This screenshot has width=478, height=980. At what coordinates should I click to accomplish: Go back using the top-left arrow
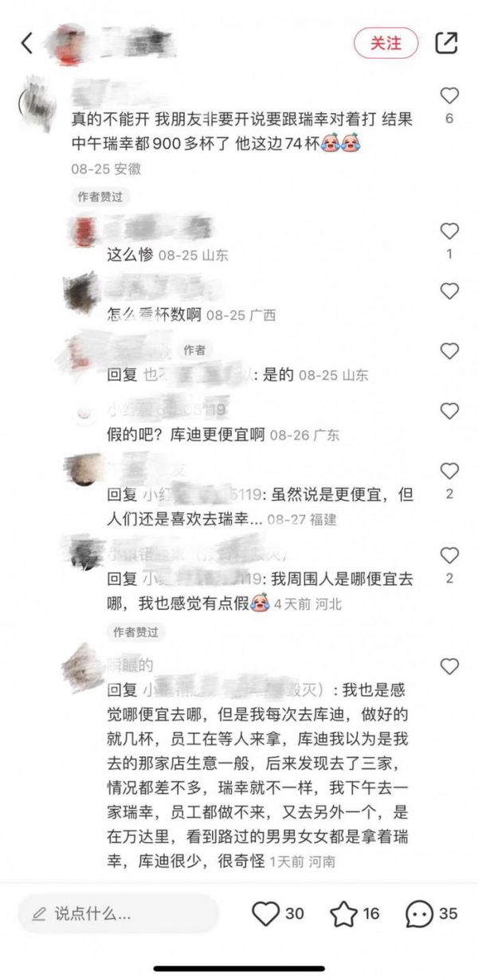pos(27,43)
